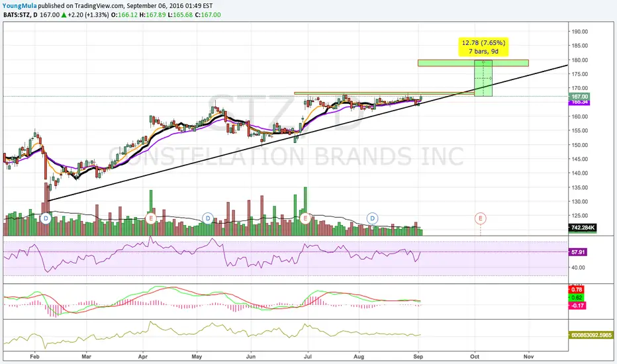Click the Feb label on time axis

pos(34,357)
